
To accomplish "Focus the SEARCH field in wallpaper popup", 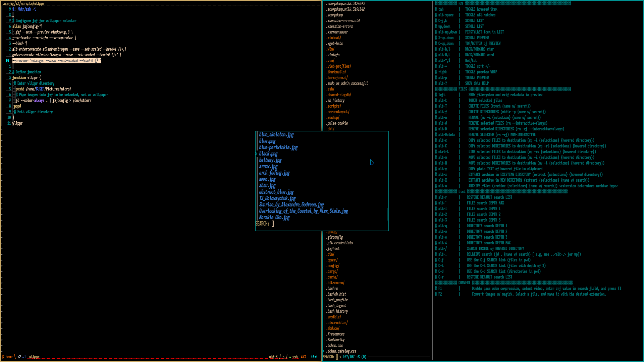I will pos(273,224).
